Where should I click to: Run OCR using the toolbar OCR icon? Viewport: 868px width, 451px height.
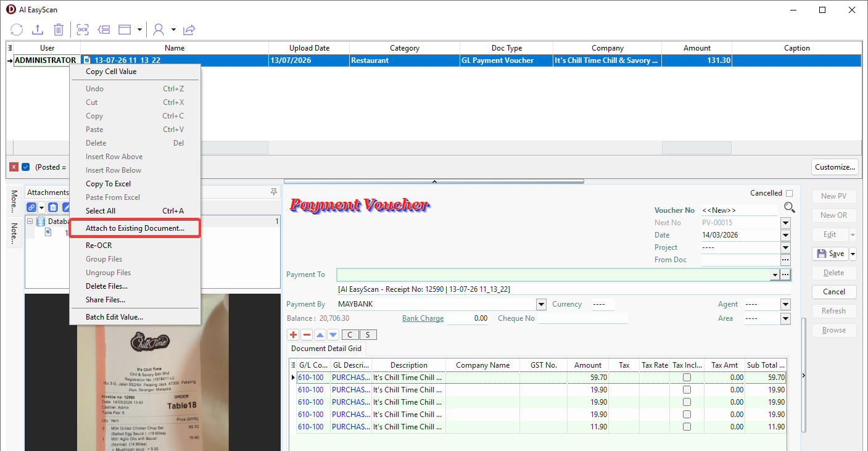pos(83,30)
